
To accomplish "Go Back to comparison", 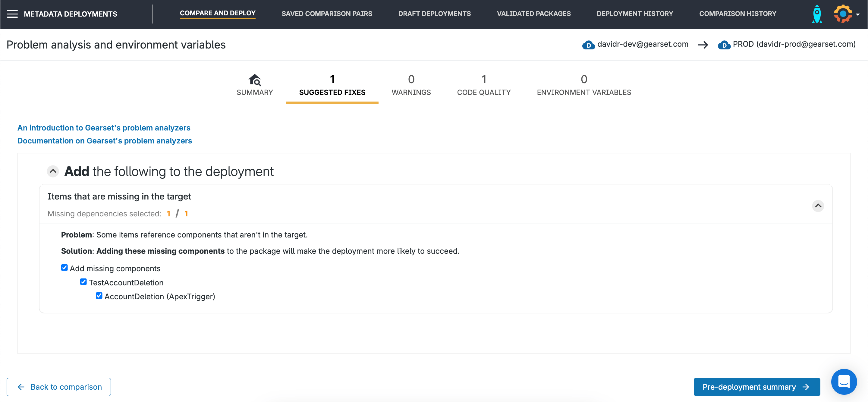I will (59, 387).
